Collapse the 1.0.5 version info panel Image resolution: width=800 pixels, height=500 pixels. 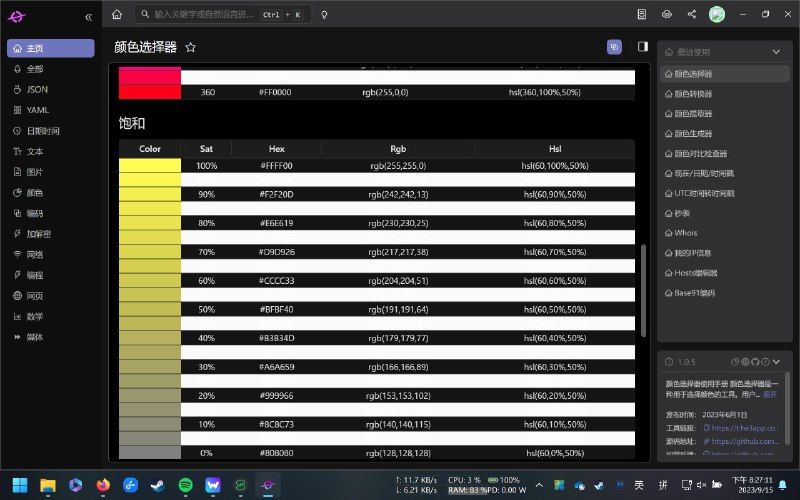pos(778,361)
